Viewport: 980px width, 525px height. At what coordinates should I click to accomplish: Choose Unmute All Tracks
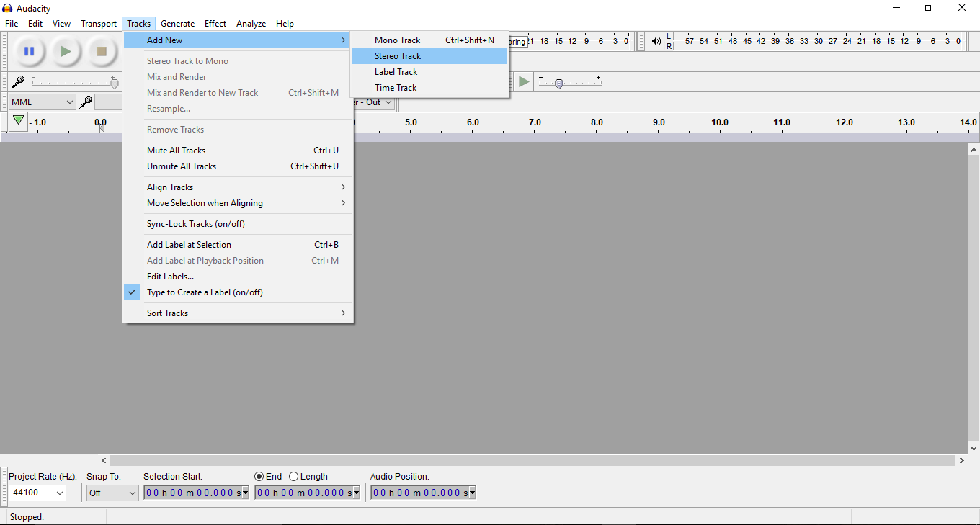pyautogui.click(x=238, y=166)
